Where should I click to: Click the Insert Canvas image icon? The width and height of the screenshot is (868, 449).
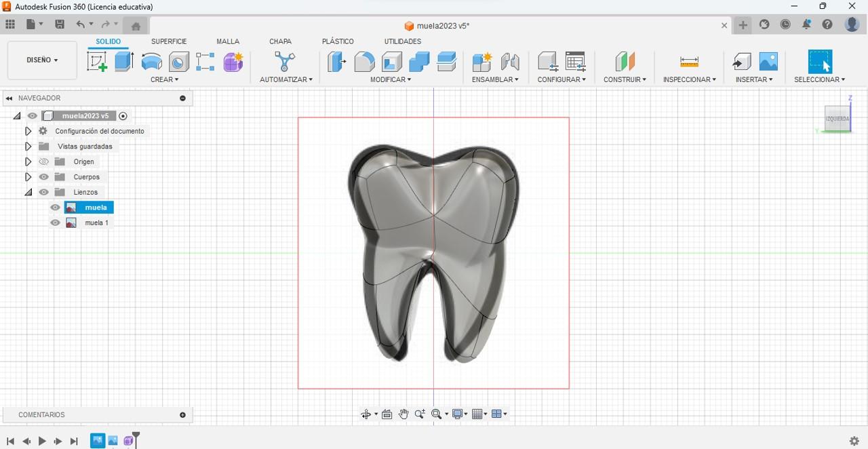768,62
